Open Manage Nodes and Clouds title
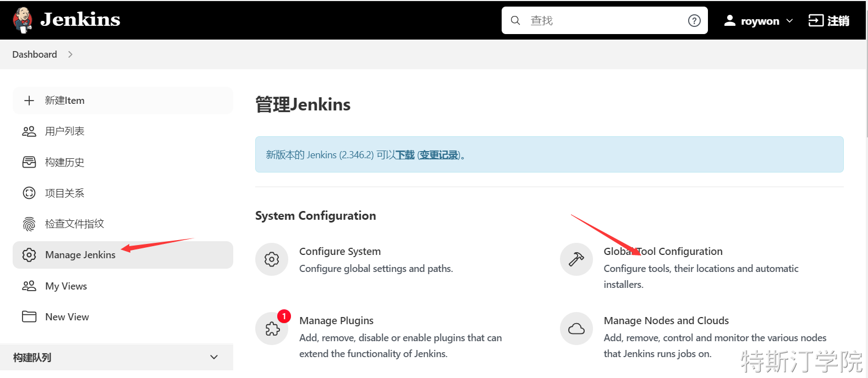 [x=666, y=320]
